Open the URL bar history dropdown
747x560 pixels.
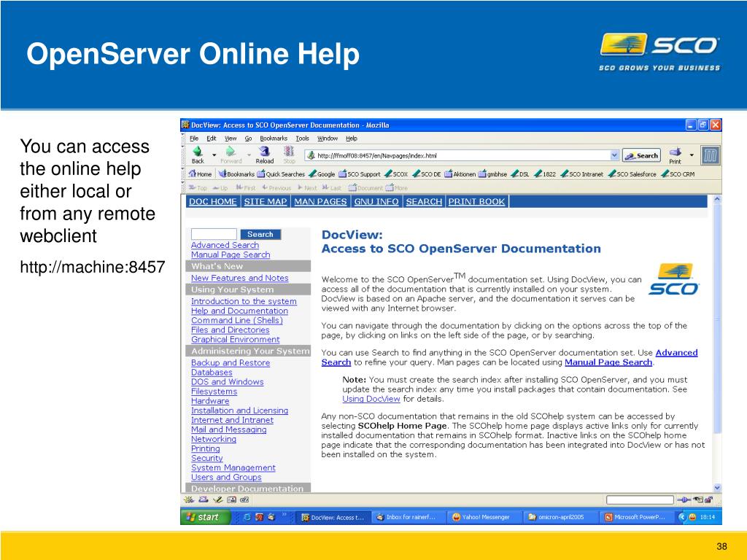[614, 155]
